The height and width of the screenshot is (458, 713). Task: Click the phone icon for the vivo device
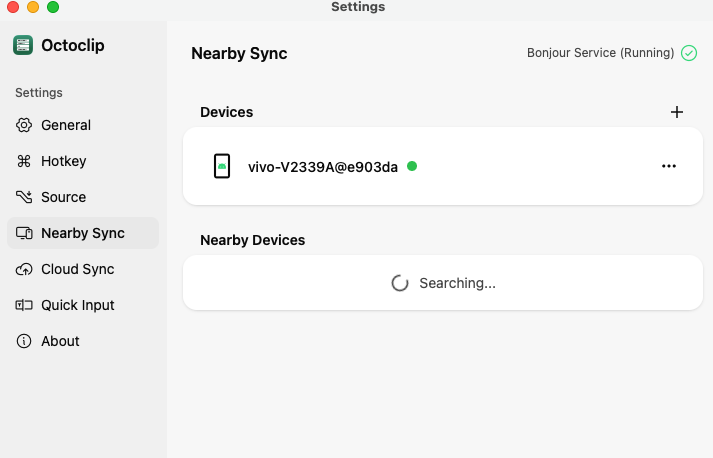(x=222, y=166)
